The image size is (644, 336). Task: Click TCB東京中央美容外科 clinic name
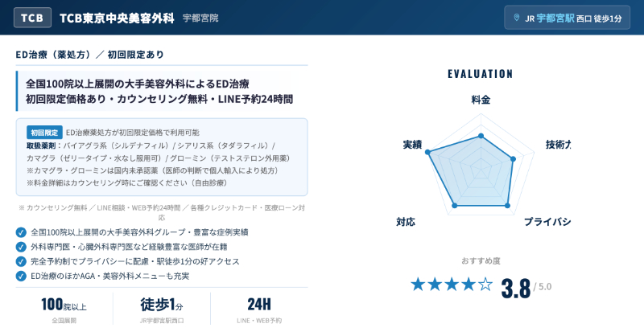pos(117,18)
